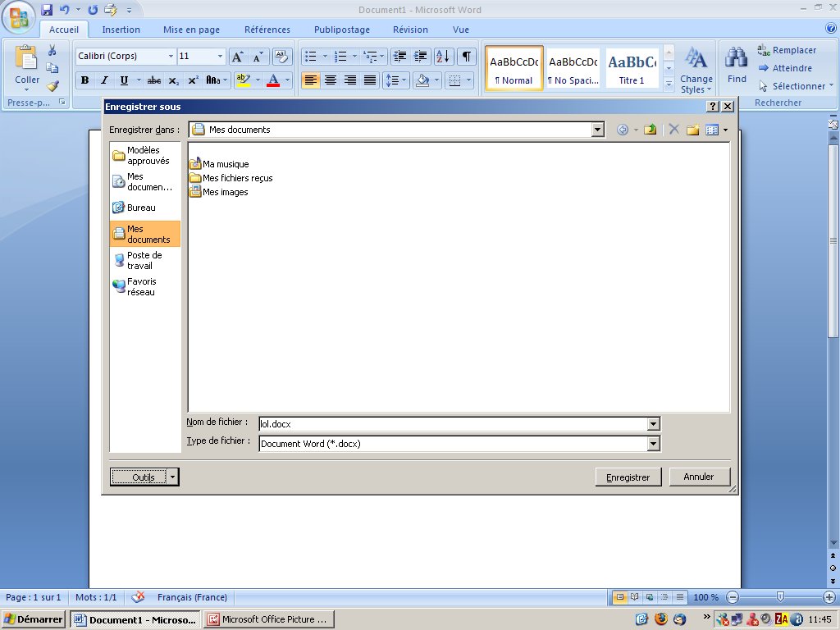This screenshot has height=630, width=840.
Task: Click the delete X icon in dialog toolbar
Action: [x=674, y=130]
